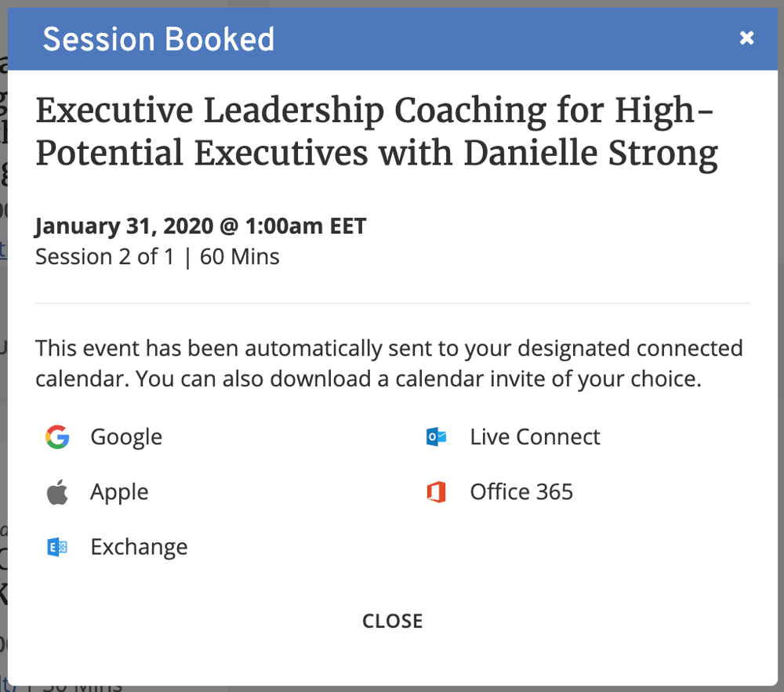Click the calendar invite description paragraph
This screenshot has height=692, width=784.
389,363
